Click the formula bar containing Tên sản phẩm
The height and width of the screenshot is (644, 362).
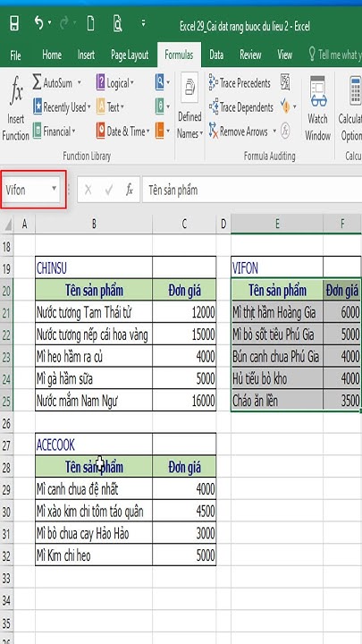252,190
